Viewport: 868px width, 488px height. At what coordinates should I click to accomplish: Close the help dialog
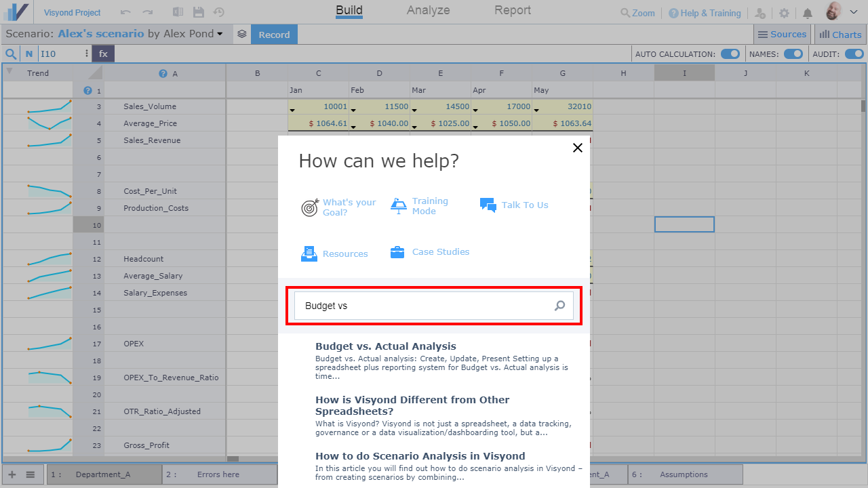tap(578, 148)
